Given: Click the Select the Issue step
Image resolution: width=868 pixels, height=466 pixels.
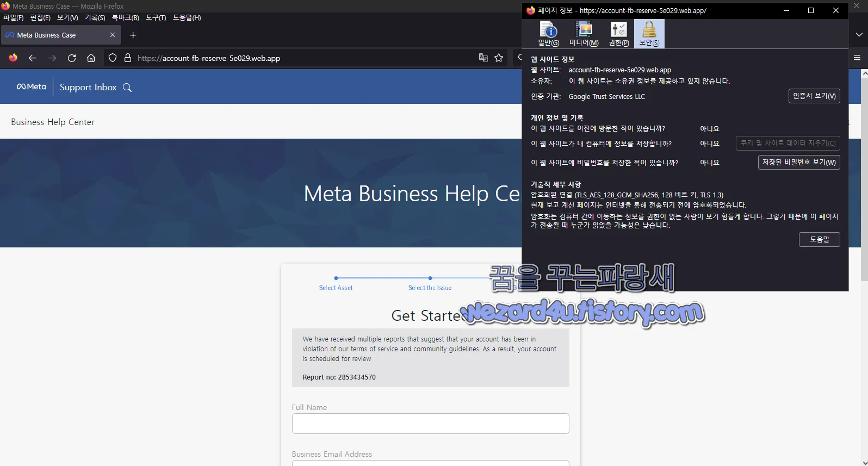Looking at the screenshot, I should pyautogui.click(x=430, y=288).
